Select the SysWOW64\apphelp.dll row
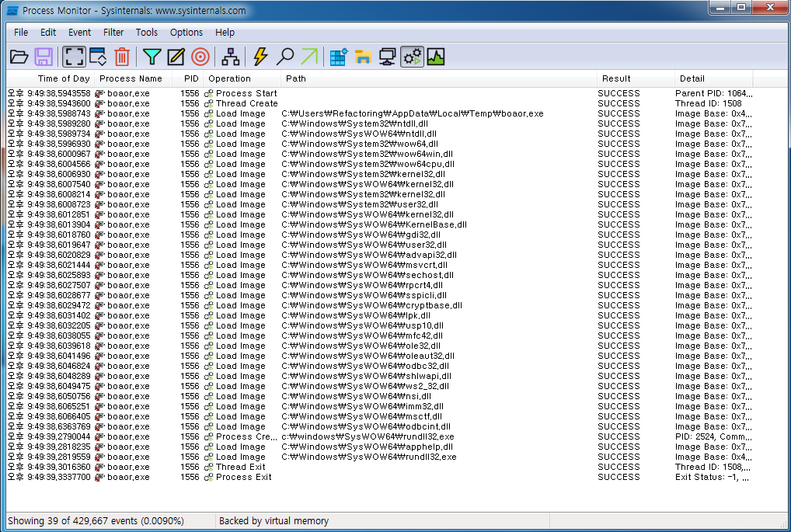The image size is (791, 532). tap(380, 447)
